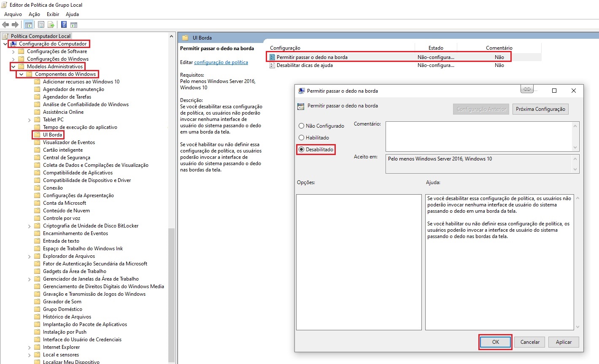Click the folder icon of Instalação por Push

37,332
